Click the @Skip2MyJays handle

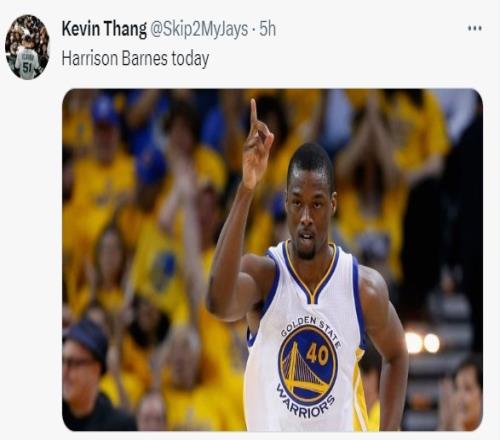point(199,29)
